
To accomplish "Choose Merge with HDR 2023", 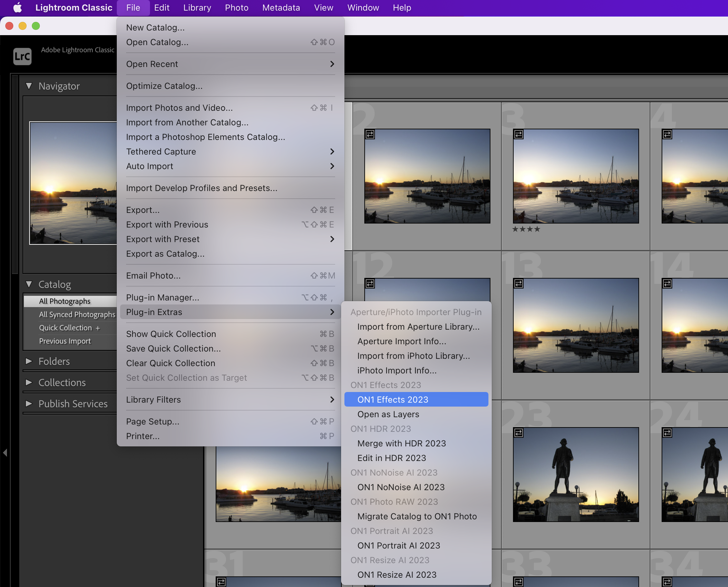I will click(x=416, y=443).
